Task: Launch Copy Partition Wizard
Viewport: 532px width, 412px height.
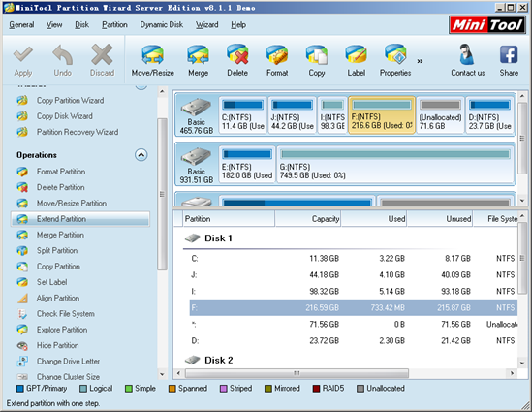Action: tap(70, 101)
